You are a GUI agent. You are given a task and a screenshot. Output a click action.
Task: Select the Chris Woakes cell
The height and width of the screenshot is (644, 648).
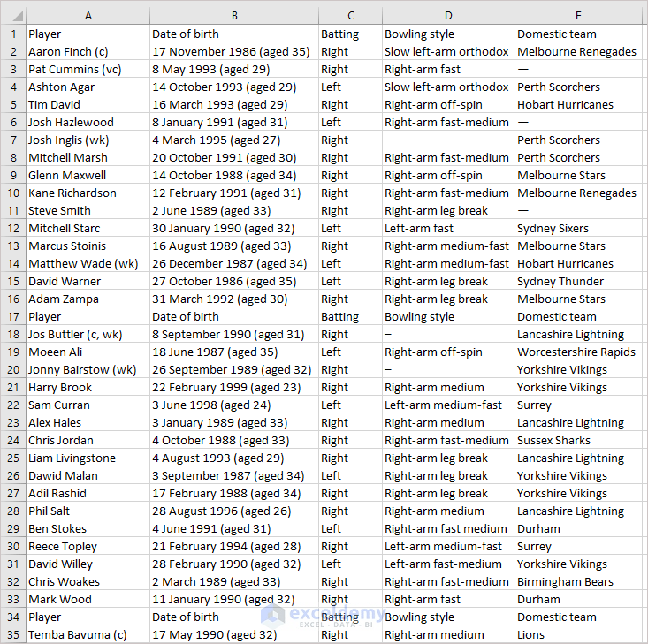pyautogui.click(x=88, y=582)
